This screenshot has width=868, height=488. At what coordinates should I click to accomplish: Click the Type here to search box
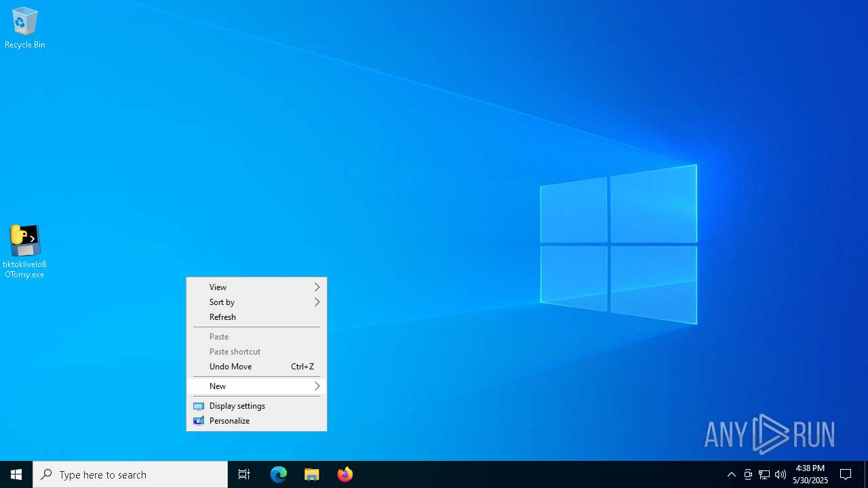click(130, 474)
